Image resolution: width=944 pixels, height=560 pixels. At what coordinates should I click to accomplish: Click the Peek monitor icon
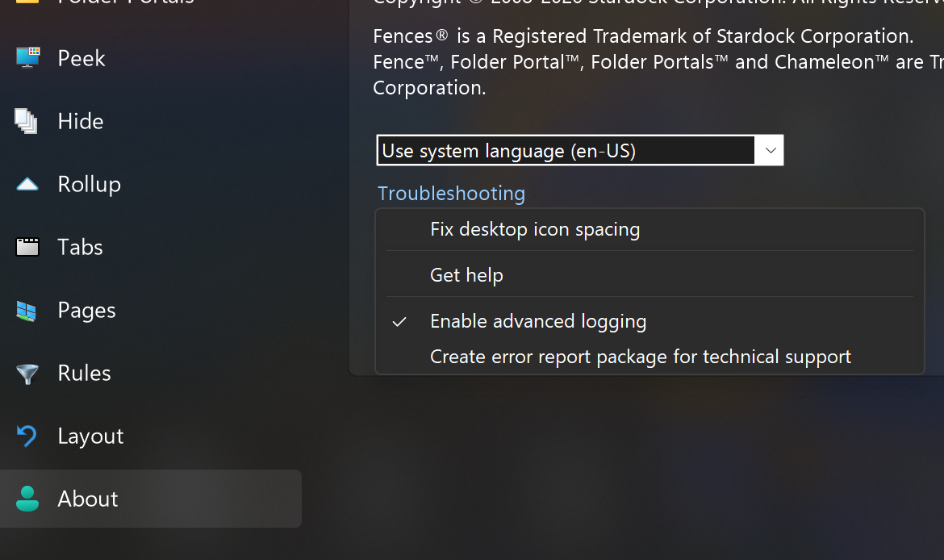coord(27,58)
